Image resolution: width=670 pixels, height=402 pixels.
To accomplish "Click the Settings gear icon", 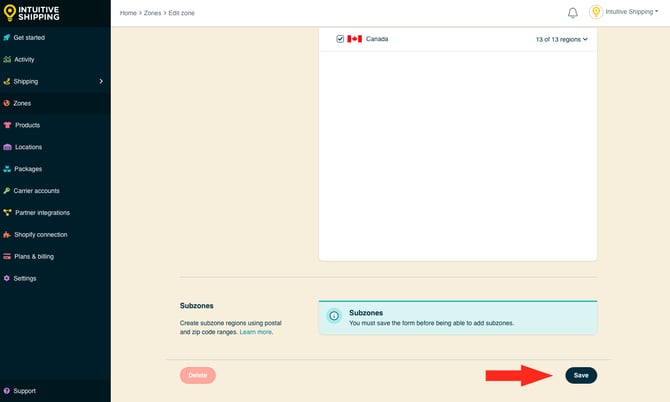I will pos(7,278).
